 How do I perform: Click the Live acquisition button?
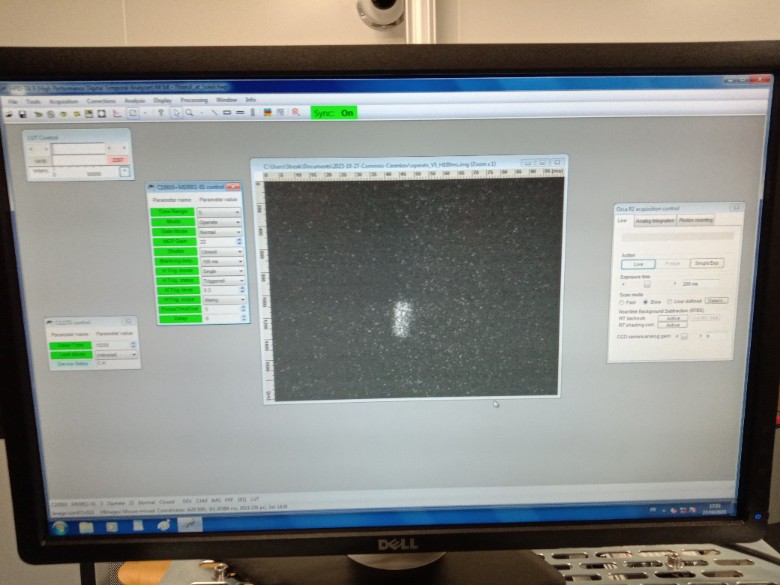click(638, 264)
